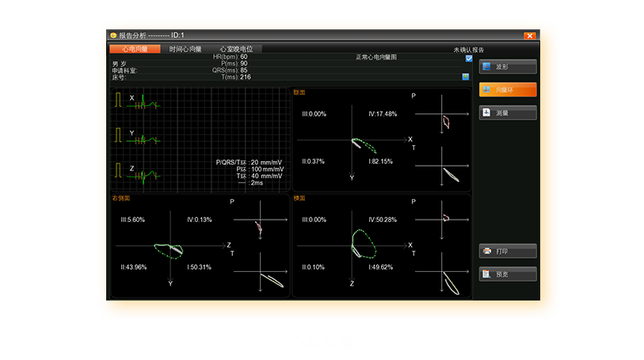
Task: Close the 报告分析 window
Action: pos(530,36)
